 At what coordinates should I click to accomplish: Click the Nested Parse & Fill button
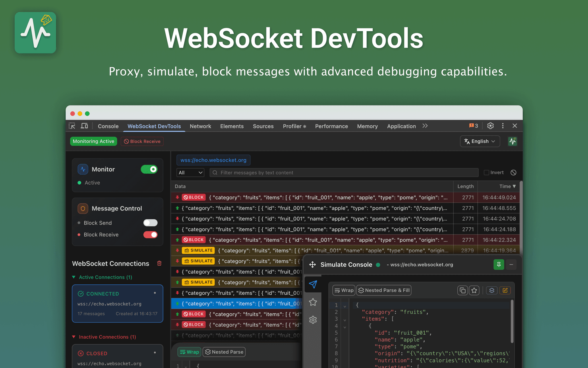tap(384, 290)
